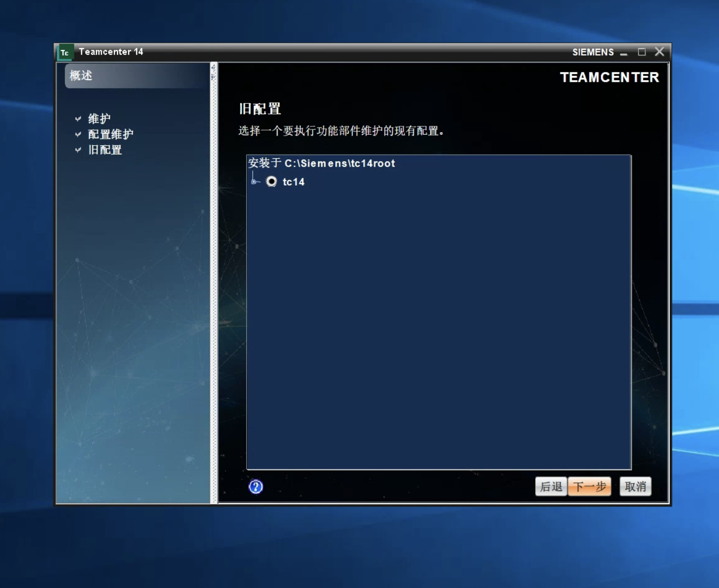
Task: Click the 下一步 next button
Action: pos(590,486)
